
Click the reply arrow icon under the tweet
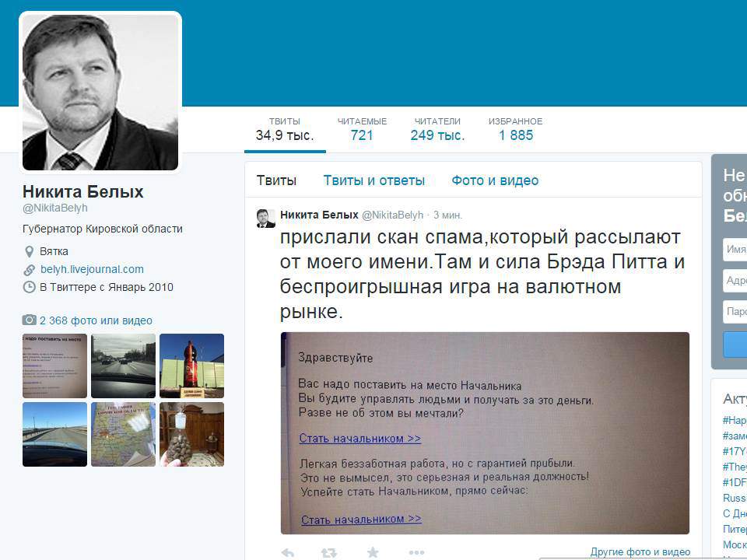[288, 553]
